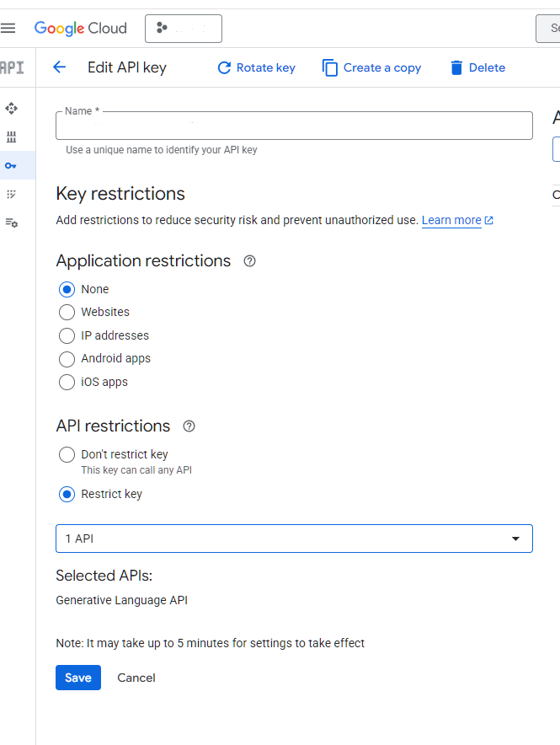The height and width of the screenshot is (745, 560).
Task: Open the Library icon in sidebar
Action: click(x=11, y=137)
